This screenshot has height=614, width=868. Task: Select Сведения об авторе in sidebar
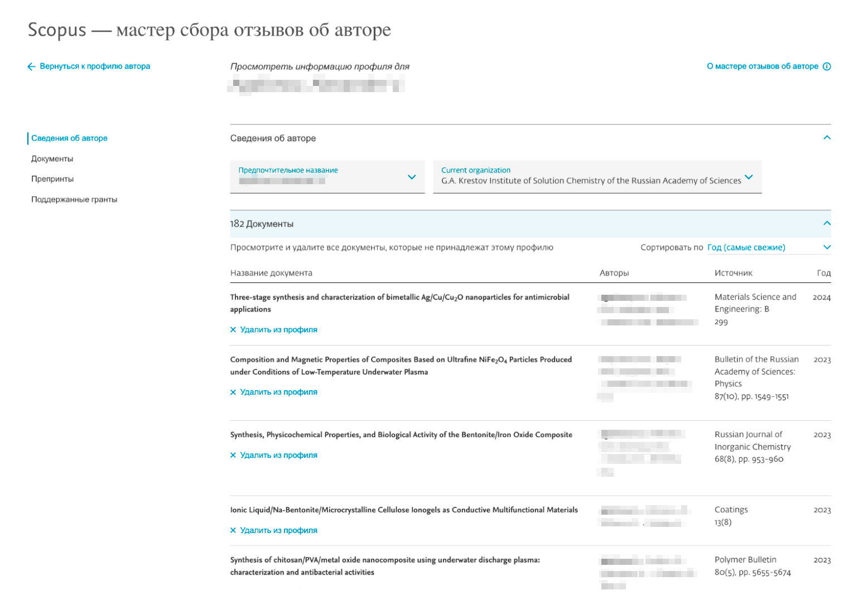coord(69,138)
